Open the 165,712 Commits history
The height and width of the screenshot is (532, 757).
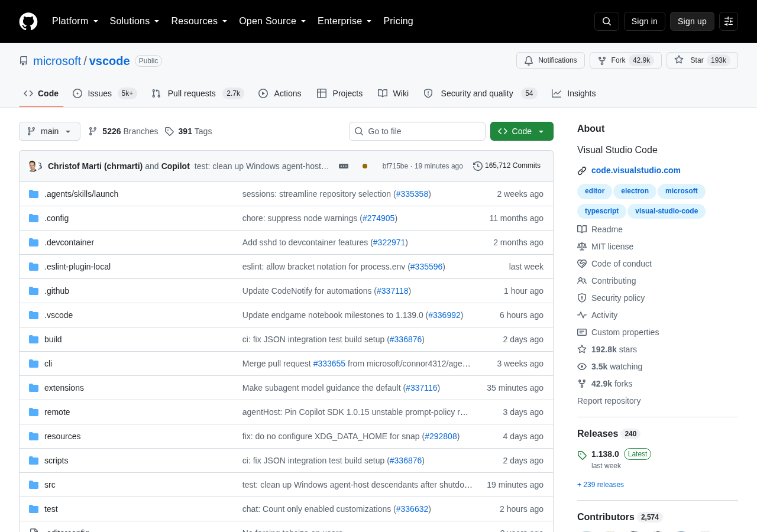(x=507, y=166)
